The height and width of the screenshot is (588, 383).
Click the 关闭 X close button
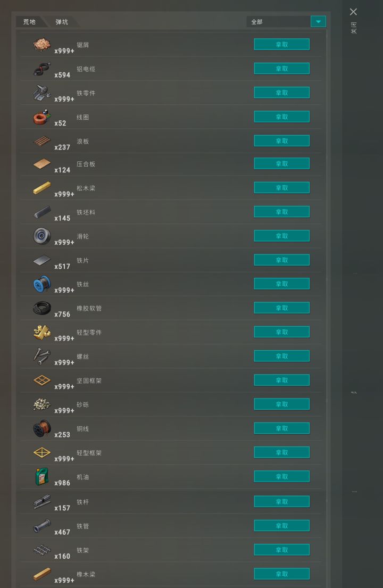click(353, 12)
